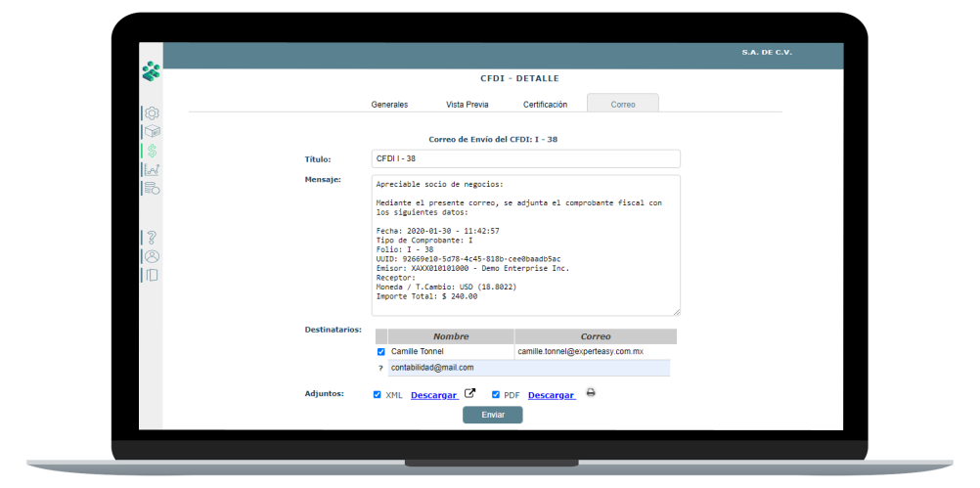Switch to the Vista Previa tab
Image resolution: width=980 pixels, height=488 pixels.
pos(467,104)
